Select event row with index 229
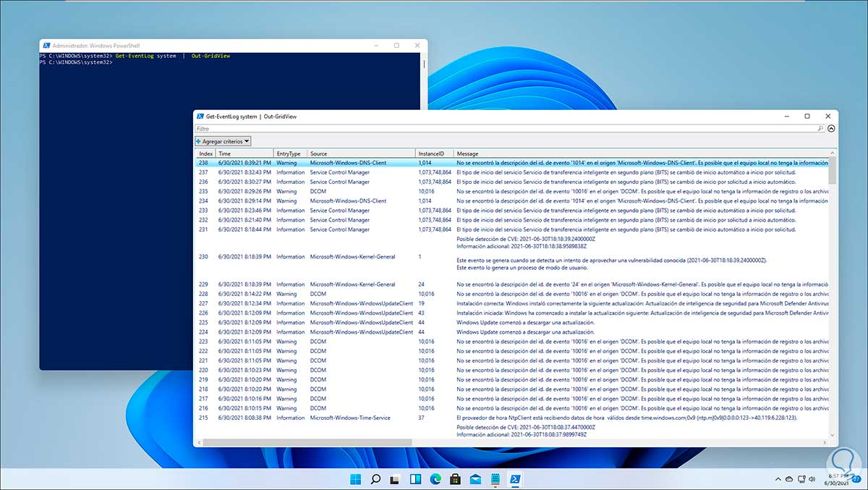The width and height of the screenshot is (868, 490). pos(512,284)
